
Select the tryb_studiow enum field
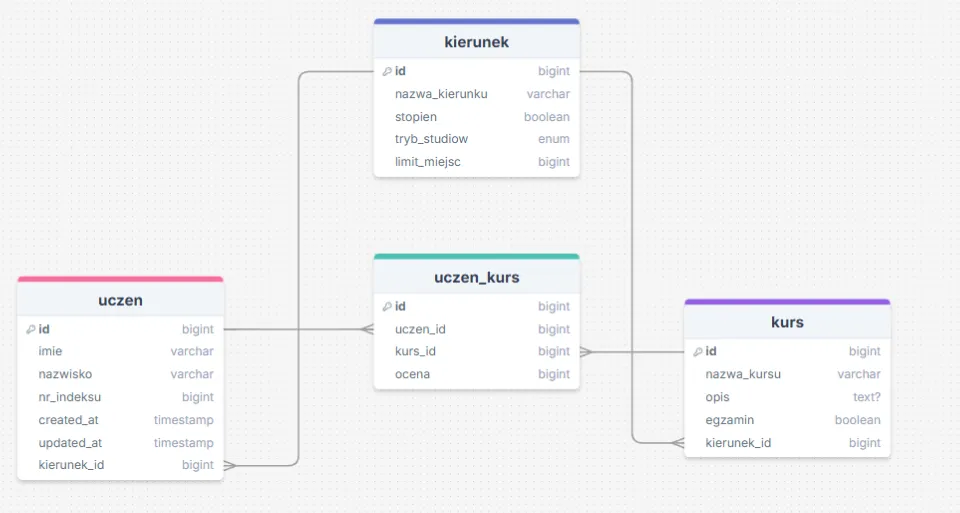click(x=476, y=139)
